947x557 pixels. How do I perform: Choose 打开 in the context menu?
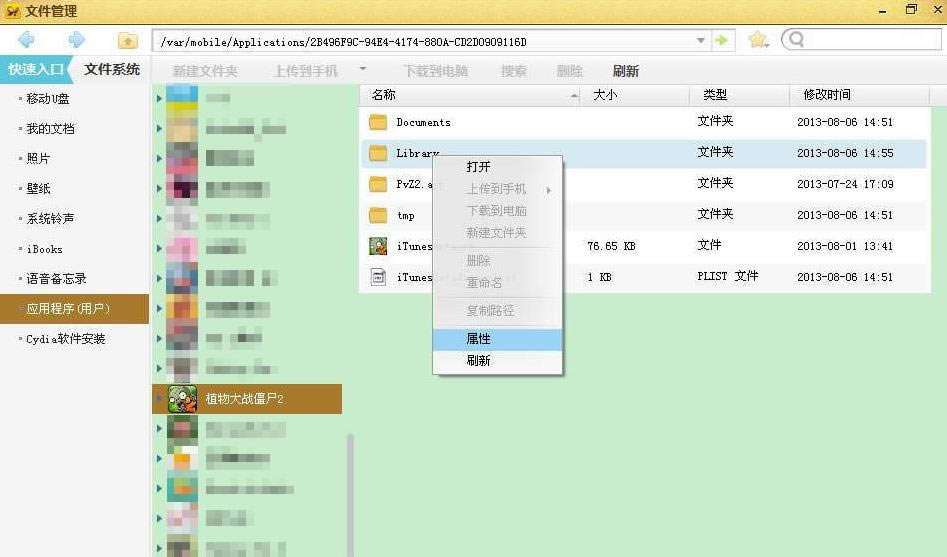pos(478,167)
